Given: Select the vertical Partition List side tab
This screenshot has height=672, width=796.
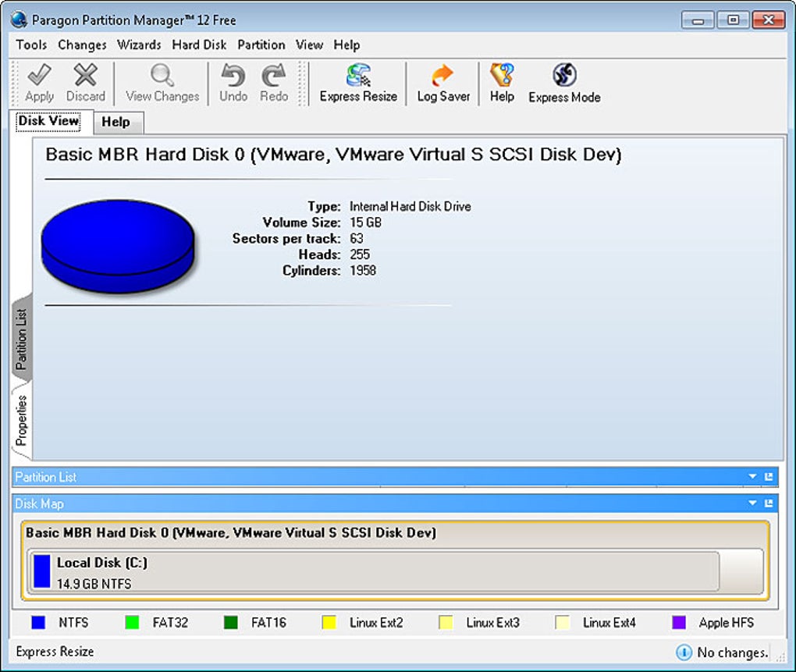Looking at the screenshot, I should pyautogui.click(x=21, y=339).
